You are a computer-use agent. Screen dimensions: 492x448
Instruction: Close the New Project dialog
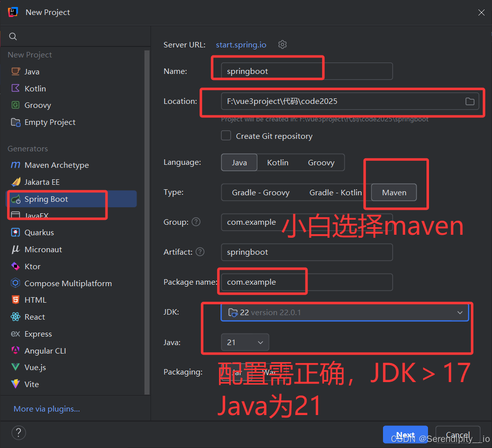[x=481, y=12]
